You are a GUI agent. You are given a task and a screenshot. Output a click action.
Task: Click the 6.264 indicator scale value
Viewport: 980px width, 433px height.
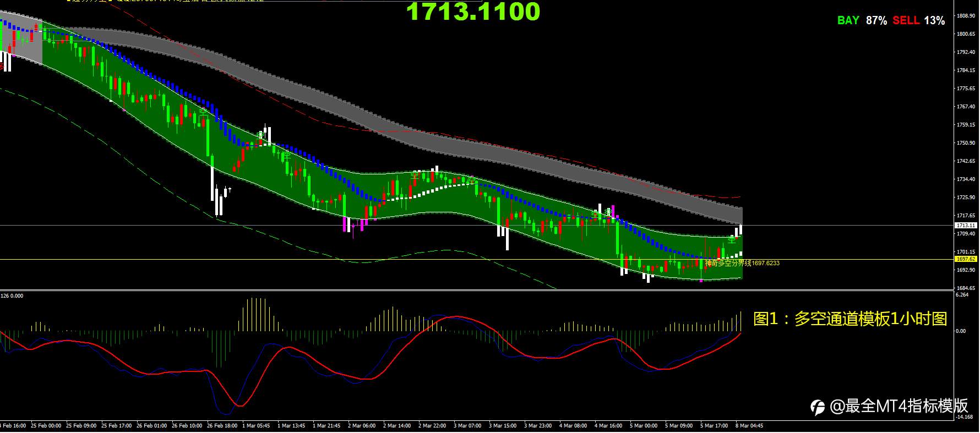[x=962, y=295]
